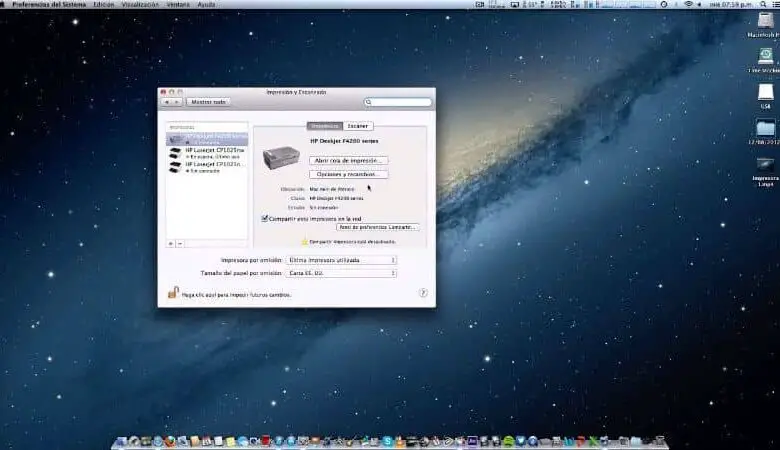Switch to the Escáner tab
The image size is (780, 450).
pyautogui.click(x=358, y=126)
